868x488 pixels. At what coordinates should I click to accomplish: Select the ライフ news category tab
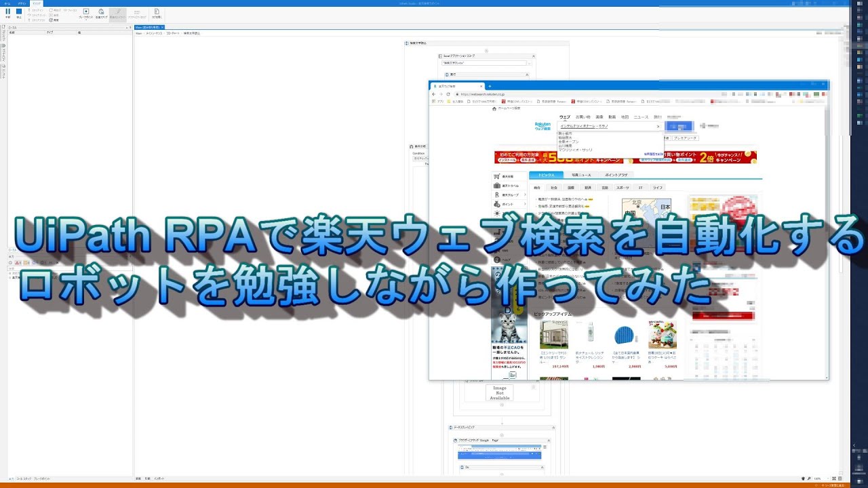(x=658, y=187)
